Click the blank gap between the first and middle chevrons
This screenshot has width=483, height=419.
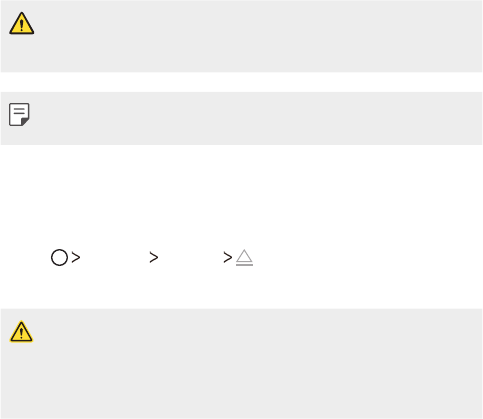click(115, 257)
